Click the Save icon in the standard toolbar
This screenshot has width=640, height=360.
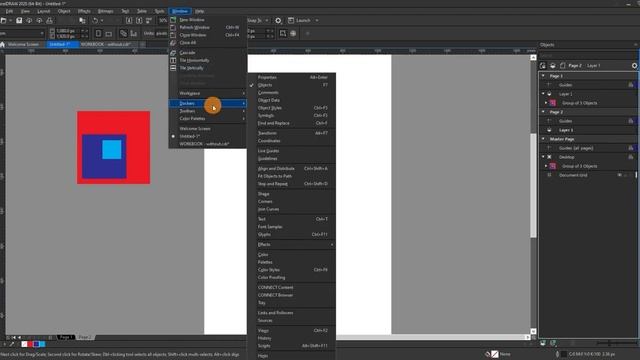pyautogui.click(x=19, y=20)
